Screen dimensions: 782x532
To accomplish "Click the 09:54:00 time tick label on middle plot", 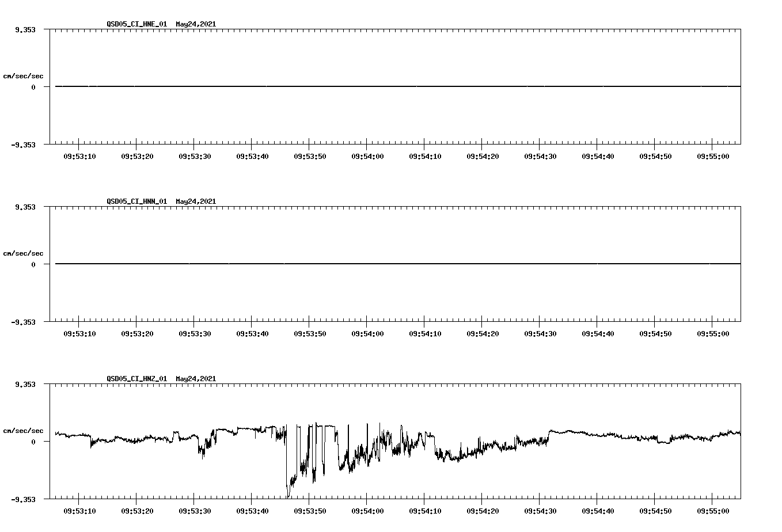I will 367,333.
